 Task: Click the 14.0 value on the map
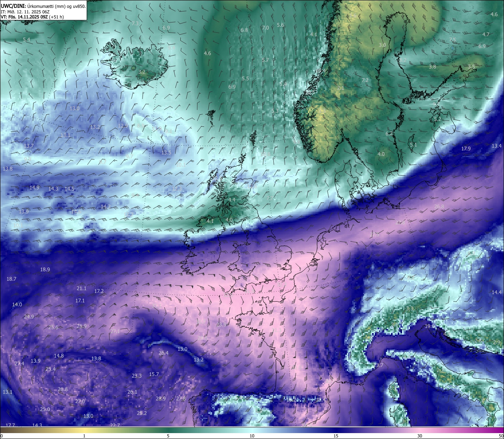click(x=17, y=305)
